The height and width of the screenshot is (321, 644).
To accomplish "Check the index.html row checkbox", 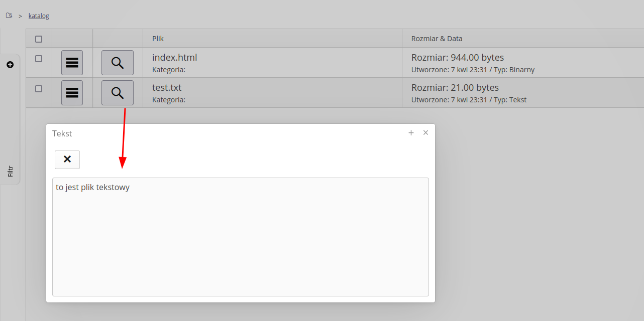I will coord(39,59).
